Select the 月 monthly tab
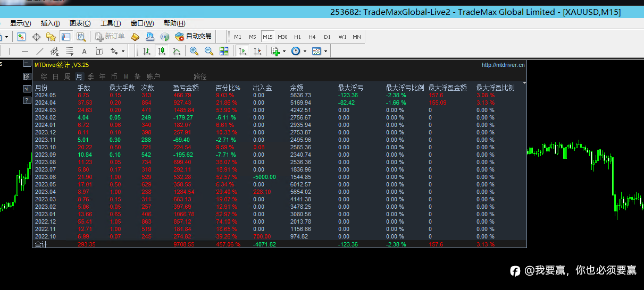Image resolution: width=644 pixels, height=290 pixels. click(x=79, y=76)
